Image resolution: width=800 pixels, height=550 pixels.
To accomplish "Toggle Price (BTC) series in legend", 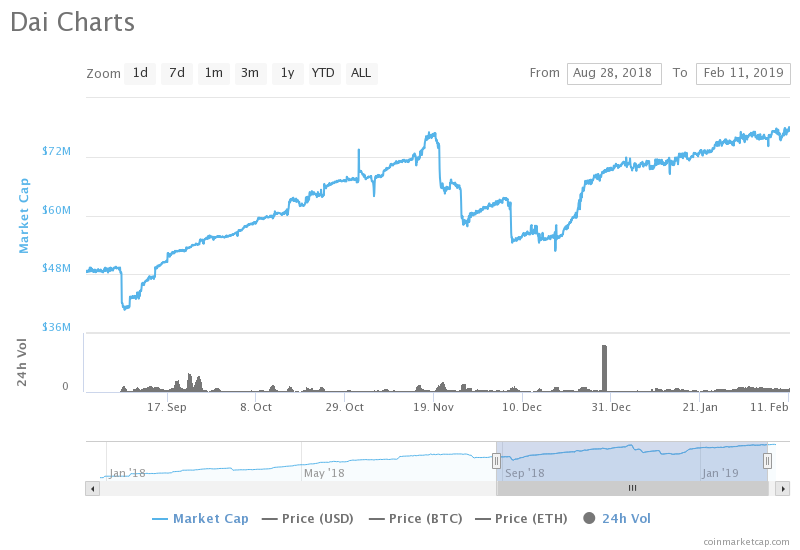I will [x=415, y=519].
